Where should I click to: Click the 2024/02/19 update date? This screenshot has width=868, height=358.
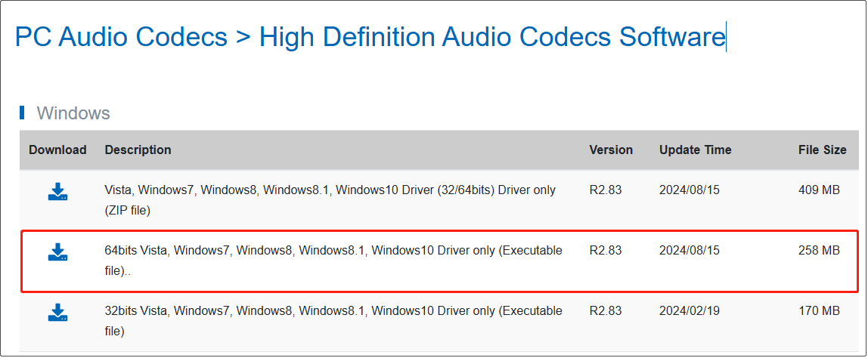click(x=689, y=310)
